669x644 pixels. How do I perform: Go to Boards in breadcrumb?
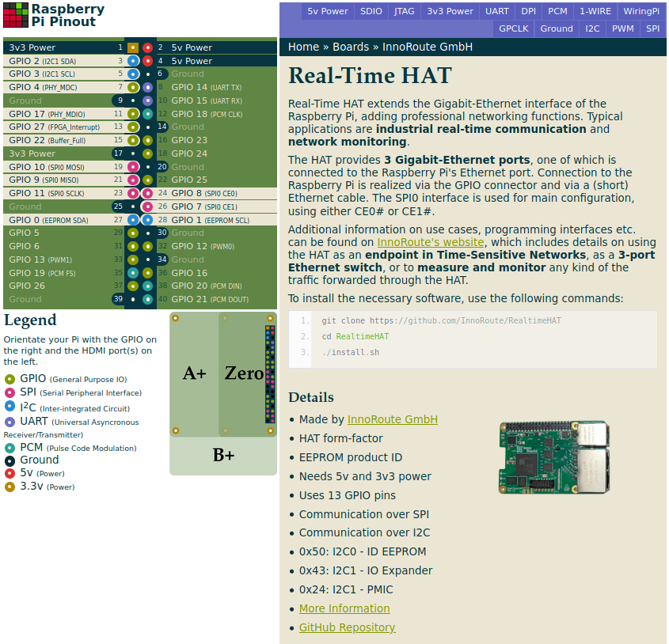[x=351, y=47]
